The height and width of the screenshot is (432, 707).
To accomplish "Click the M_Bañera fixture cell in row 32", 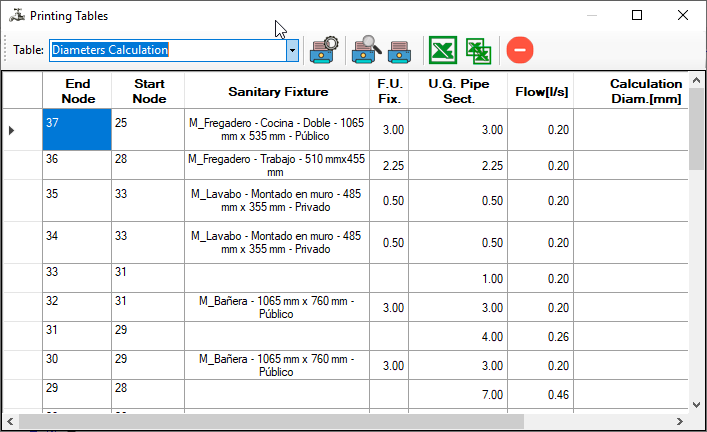I will (277, 307).
